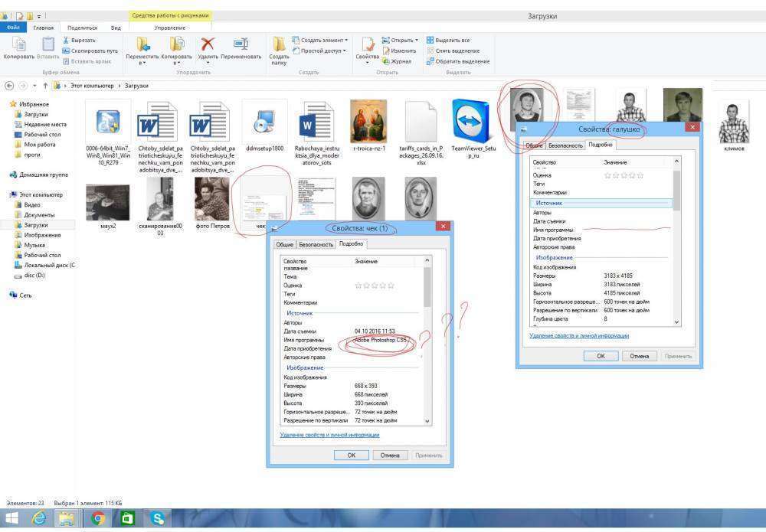Open the Безопасность tab in чек properties
This screenshot has height=532, width=766.
pos(316,244)
